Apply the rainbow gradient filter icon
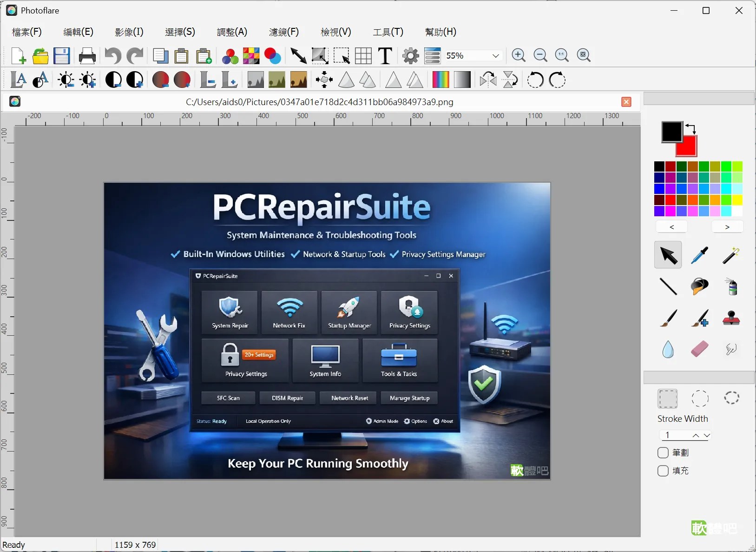The height and width of the screenshot is (552, 756). point(441,80)
